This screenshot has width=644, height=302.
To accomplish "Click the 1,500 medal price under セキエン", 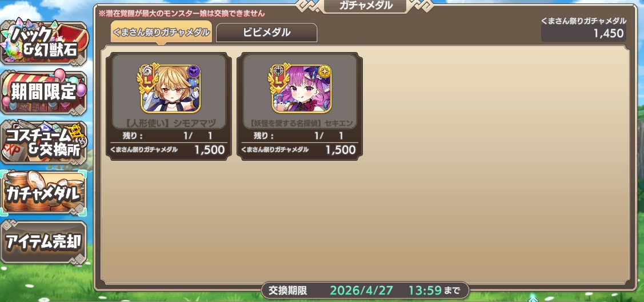I will 341,150.
